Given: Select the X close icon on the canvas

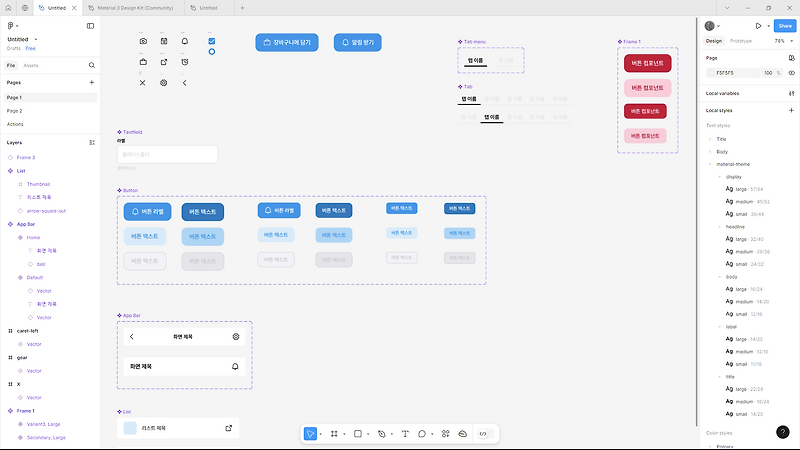Looking at the screenshot, I should pyautogui.click(x=142, y=83).
